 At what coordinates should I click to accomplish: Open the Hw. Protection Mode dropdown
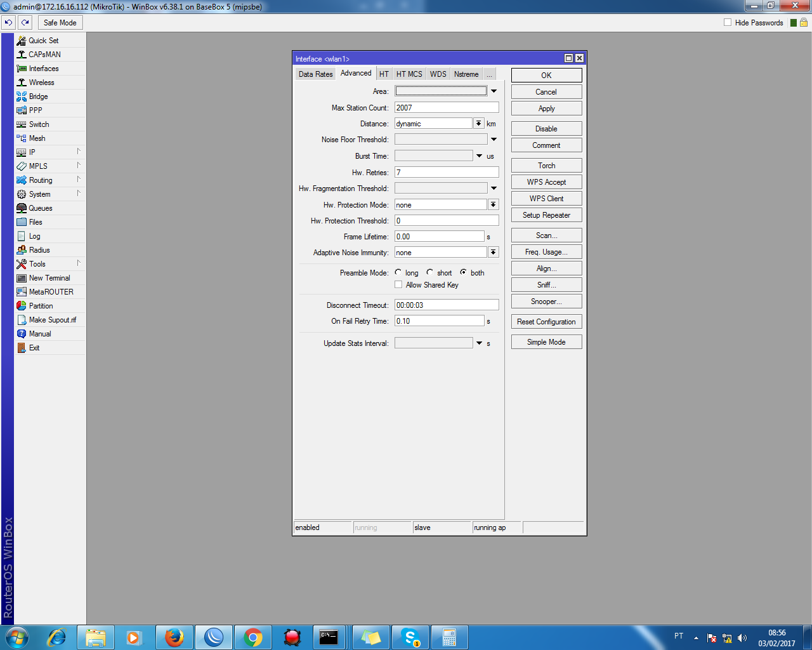coord(494,204)
